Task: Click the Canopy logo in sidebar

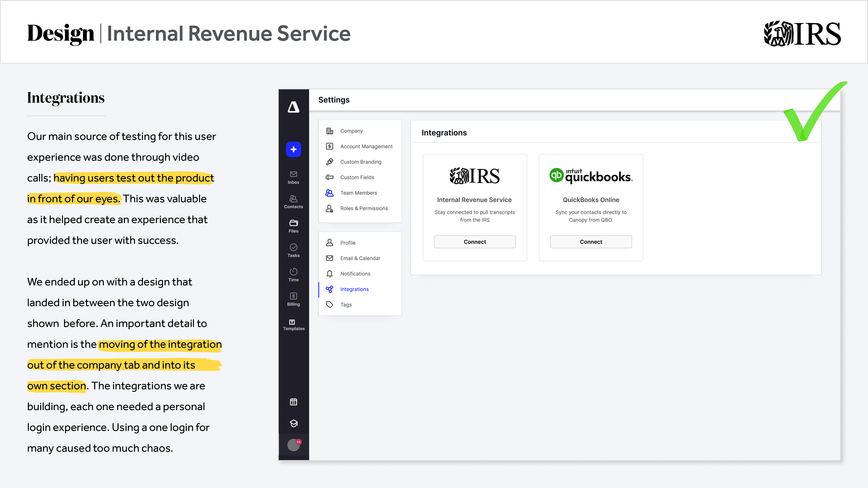Action: (x=293, y=107)
